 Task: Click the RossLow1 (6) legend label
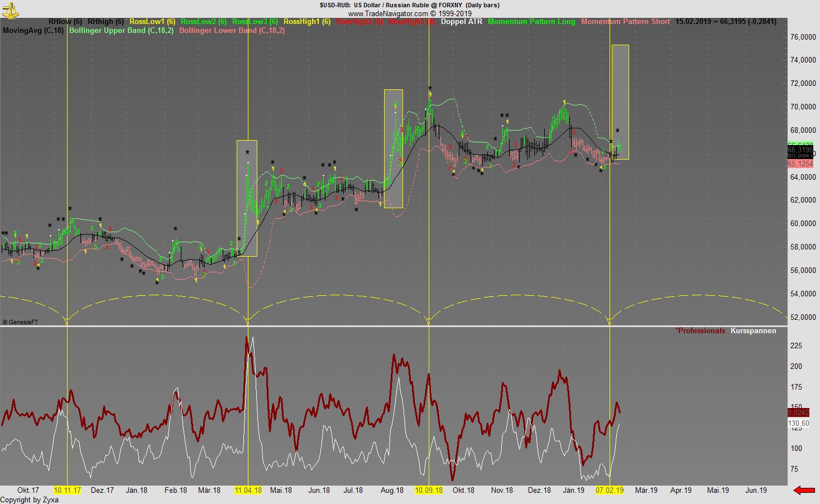(152, 22)
